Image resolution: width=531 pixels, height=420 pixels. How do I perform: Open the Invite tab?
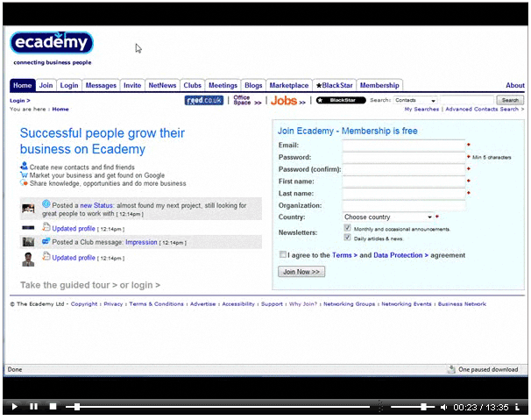pyautogui.click(x=132, y=85)
